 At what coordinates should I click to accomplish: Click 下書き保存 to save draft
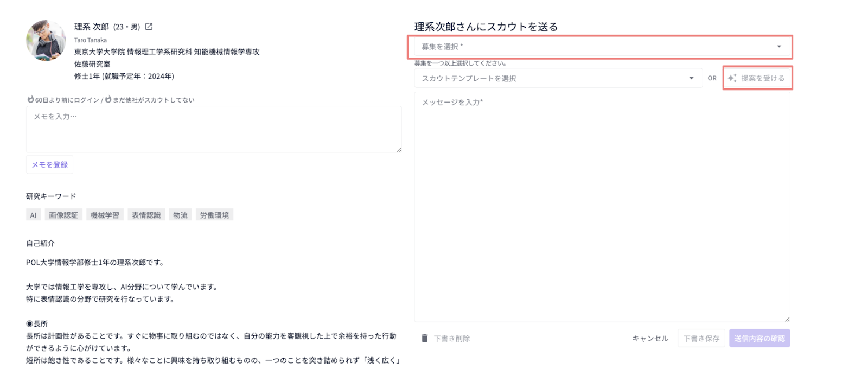(x=701, y=338)
